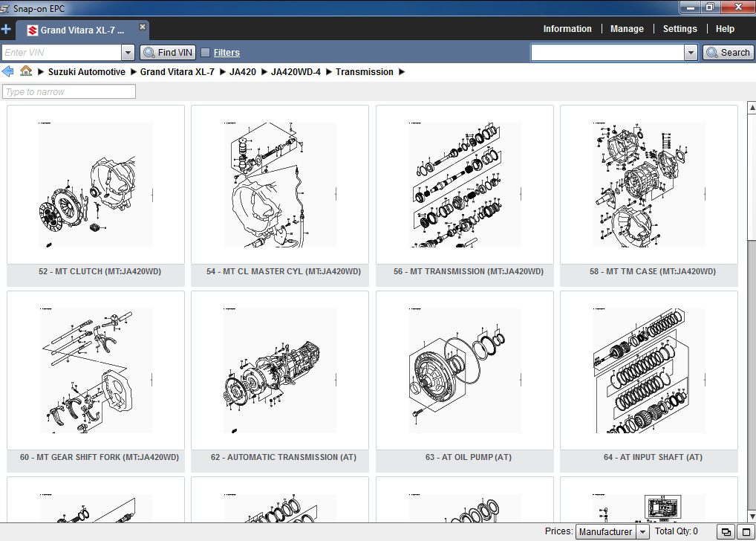Expand the arrow after Transmission breadcrumb

[x=402, y=72]
